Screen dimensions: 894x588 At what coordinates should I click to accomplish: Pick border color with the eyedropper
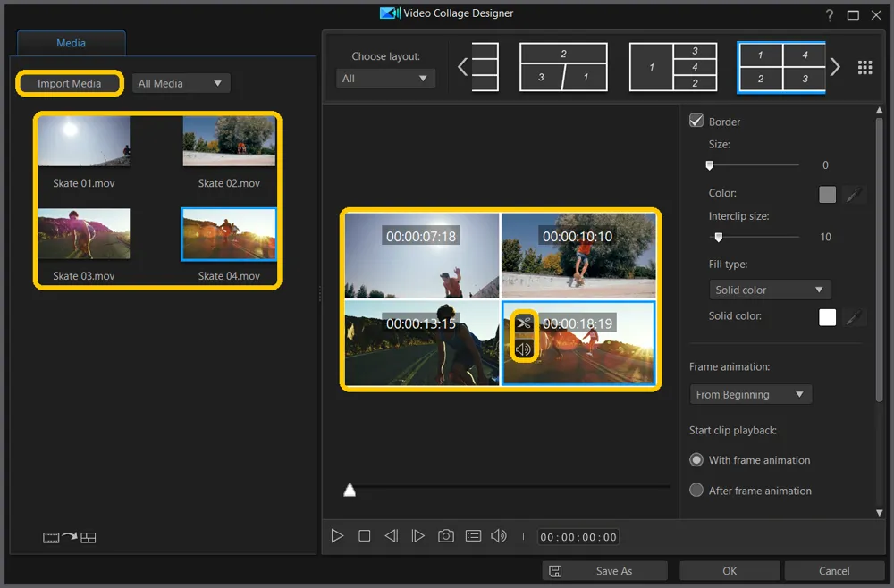[x=854, y=194]
